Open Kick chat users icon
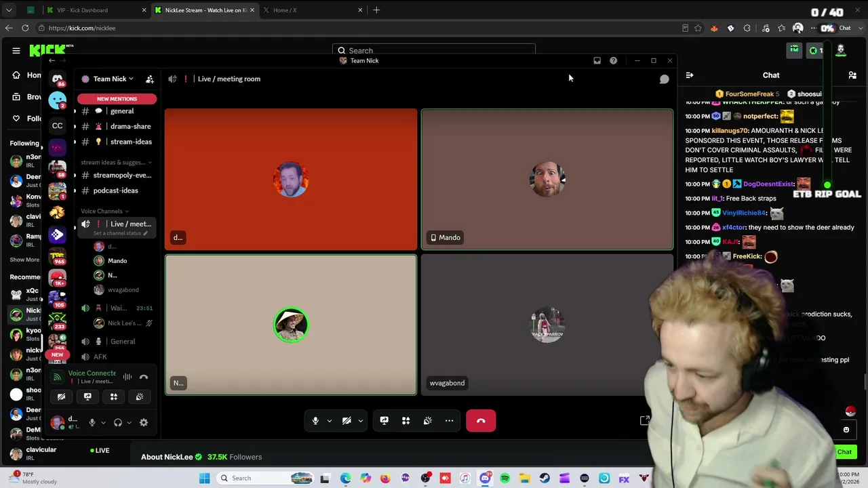The width and height of the screenshot is (868, 488). [x=852, y=75]
